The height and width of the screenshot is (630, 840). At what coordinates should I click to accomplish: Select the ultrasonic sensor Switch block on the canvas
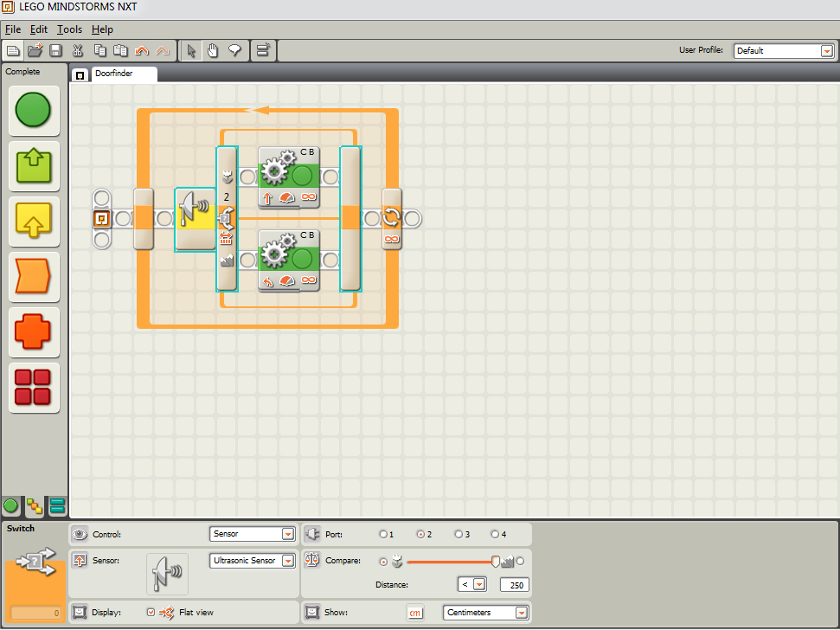pyautogui.click(x=196, y=219)
